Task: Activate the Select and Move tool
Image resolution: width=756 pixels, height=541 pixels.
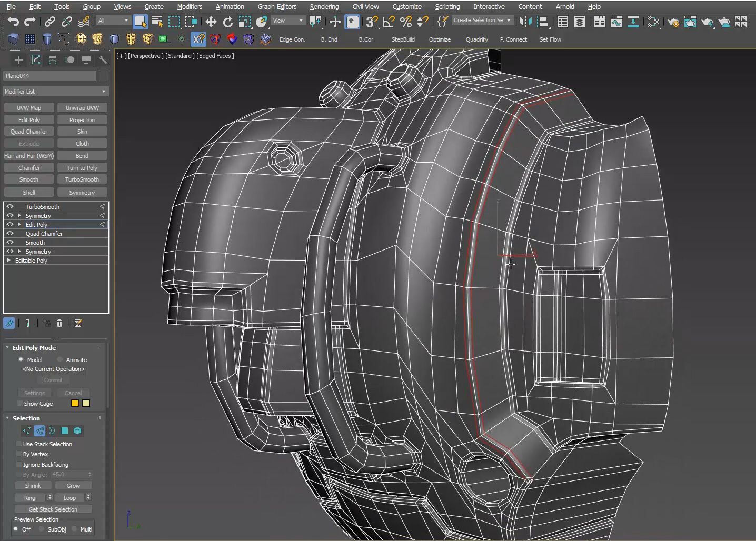Action: coord(211,22)
